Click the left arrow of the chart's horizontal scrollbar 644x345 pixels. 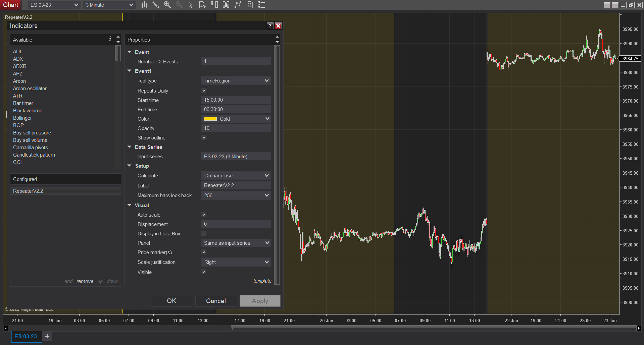(x=6, y=328)
